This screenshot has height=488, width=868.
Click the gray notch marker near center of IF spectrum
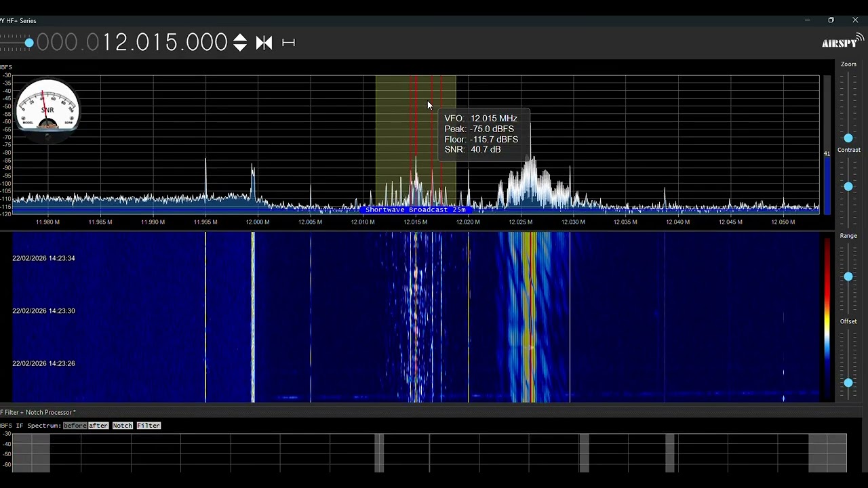coord(379,453)
